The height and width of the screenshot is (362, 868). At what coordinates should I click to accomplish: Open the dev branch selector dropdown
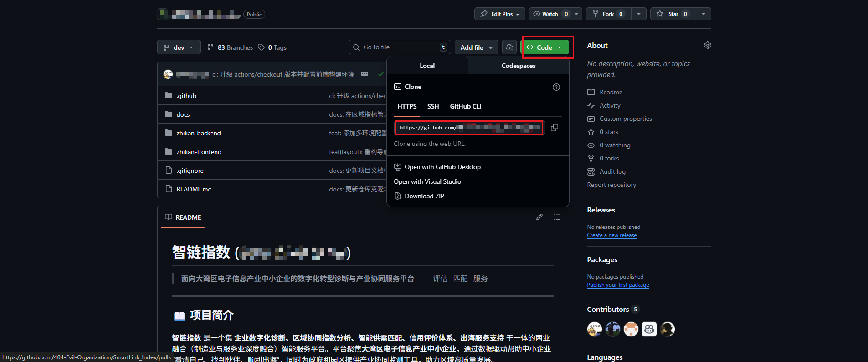(179, 47)
